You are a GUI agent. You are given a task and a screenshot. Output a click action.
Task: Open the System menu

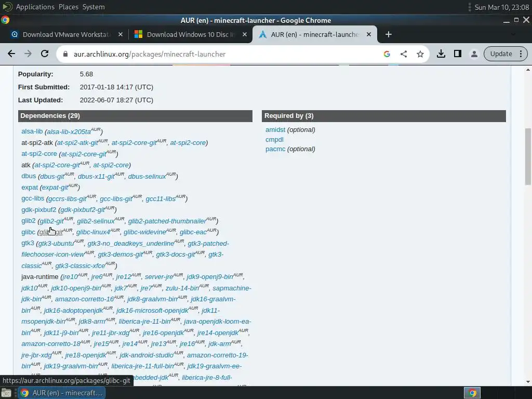pyautogui.click(x=94, y=7)
